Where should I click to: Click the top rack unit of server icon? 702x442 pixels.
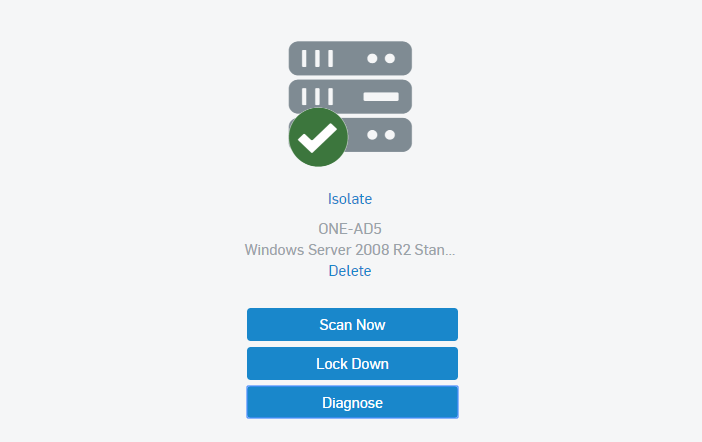(x=350, y=58)
